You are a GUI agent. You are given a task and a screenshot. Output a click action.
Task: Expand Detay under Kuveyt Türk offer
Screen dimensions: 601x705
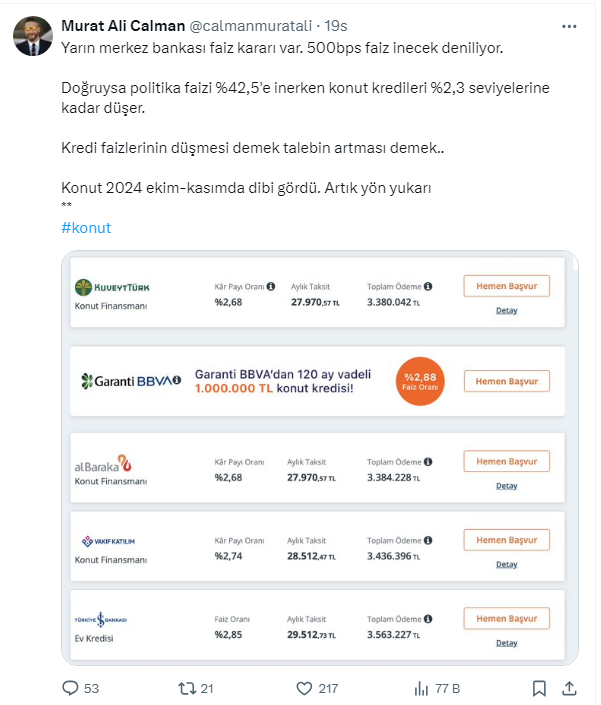pos(507,310)
